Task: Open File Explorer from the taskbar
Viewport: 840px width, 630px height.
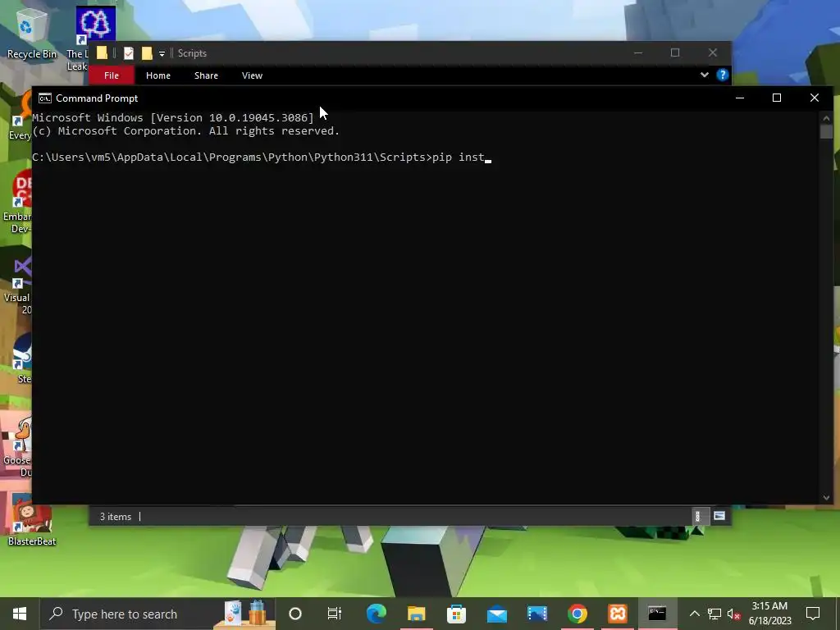Action: click(x=416, y=614)
